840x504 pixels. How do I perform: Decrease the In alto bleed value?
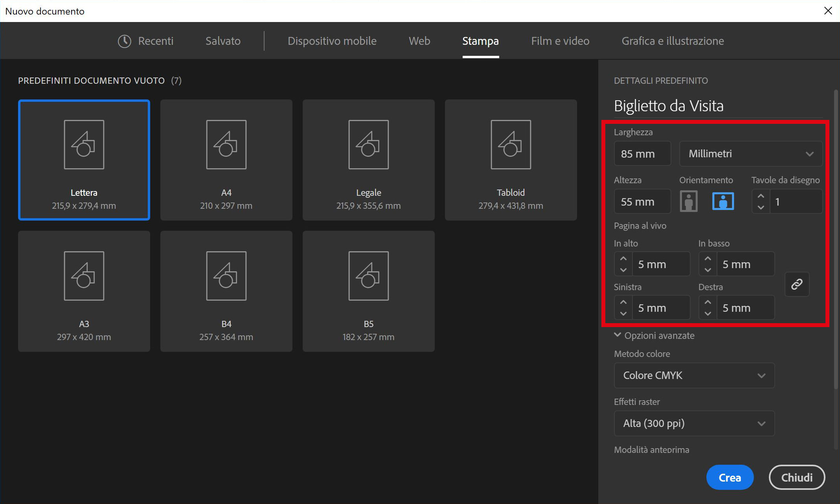(x=623, y=270)
